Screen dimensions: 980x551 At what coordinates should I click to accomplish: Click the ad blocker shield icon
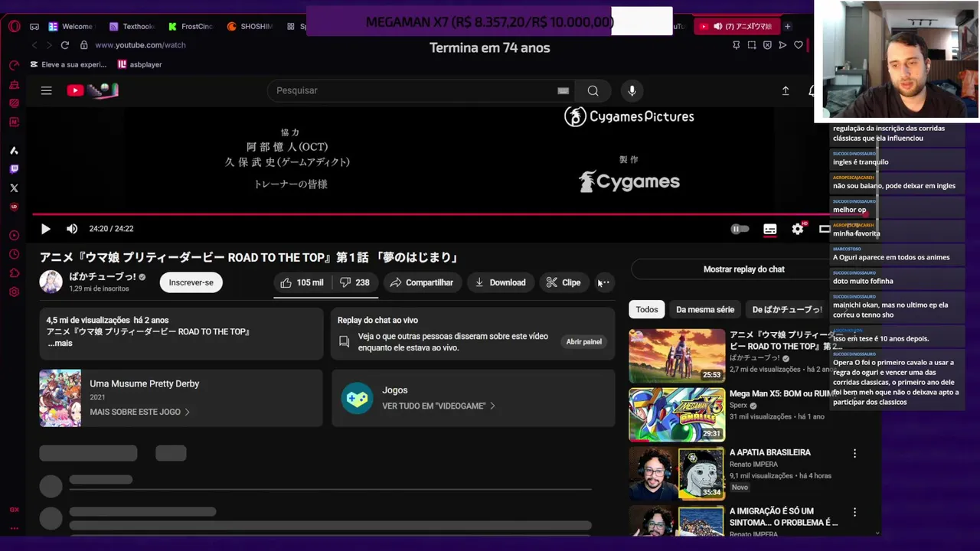pos(767,45)
